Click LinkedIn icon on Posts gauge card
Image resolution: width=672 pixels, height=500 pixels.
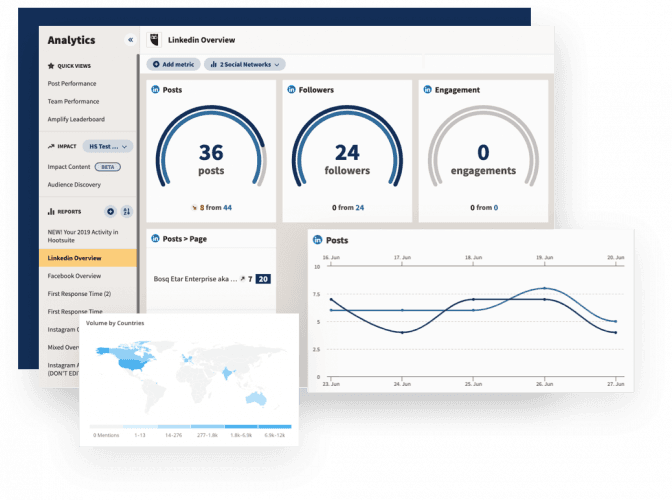tap(155, 90)
